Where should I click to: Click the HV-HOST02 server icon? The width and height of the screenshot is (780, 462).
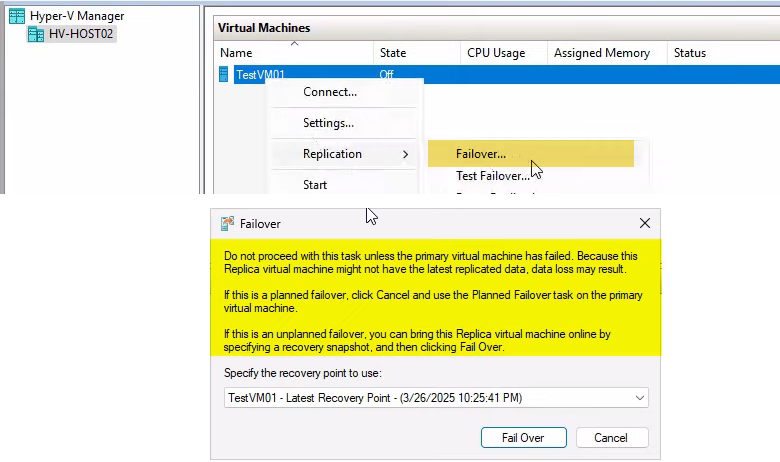[35, 34]
